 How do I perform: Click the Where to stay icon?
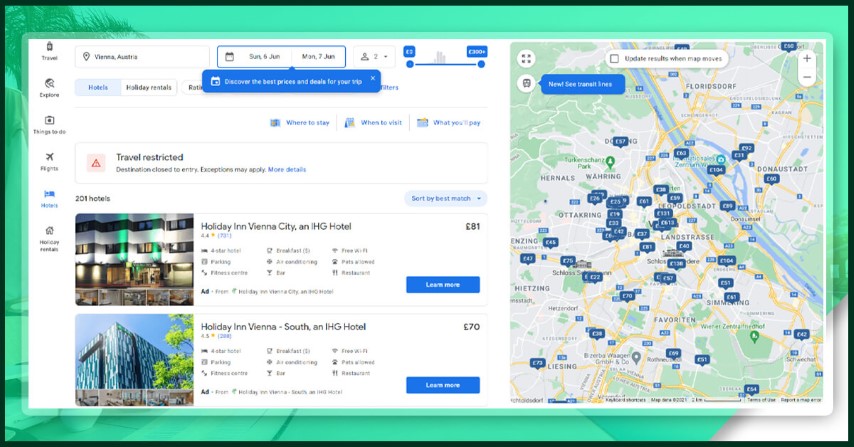[276, 123]
